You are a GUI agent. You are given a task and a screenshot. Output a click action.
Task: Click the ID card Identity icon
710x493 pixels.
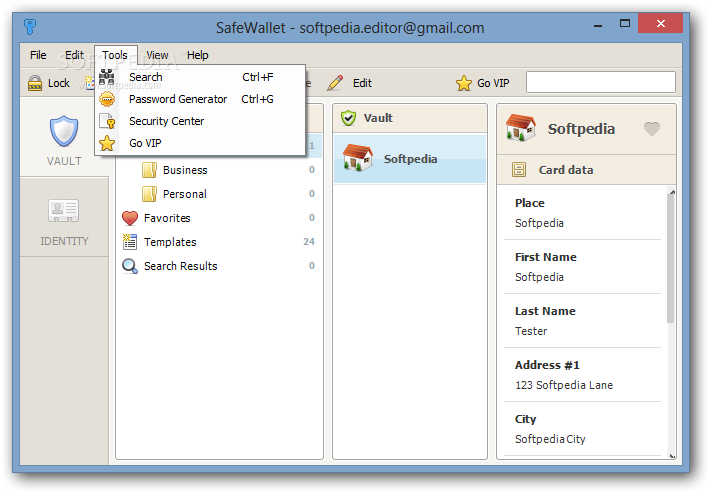(x=64, y=211)
